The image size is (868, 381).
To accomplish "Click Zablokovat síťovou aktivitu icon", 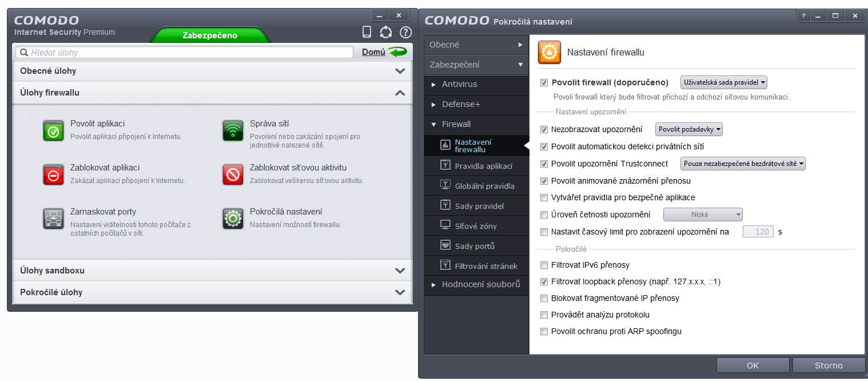I will [x=233, y=174].
